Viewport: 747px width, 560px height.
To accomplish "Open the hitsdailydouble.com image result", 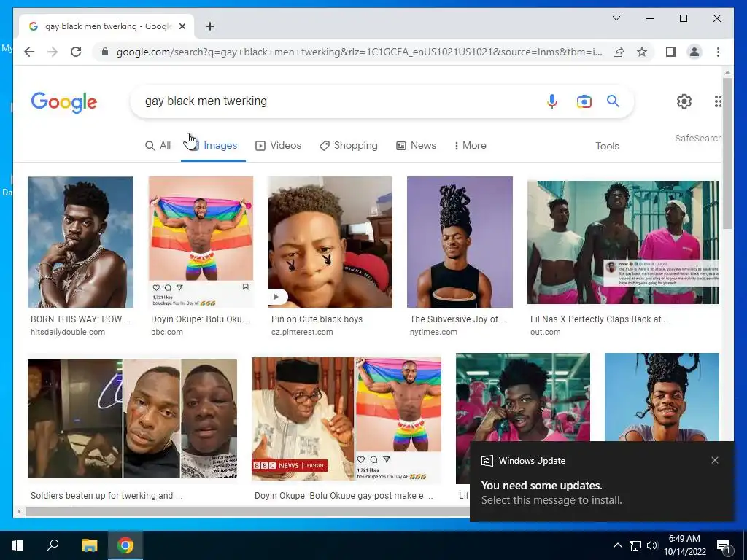I will (80, 242).
